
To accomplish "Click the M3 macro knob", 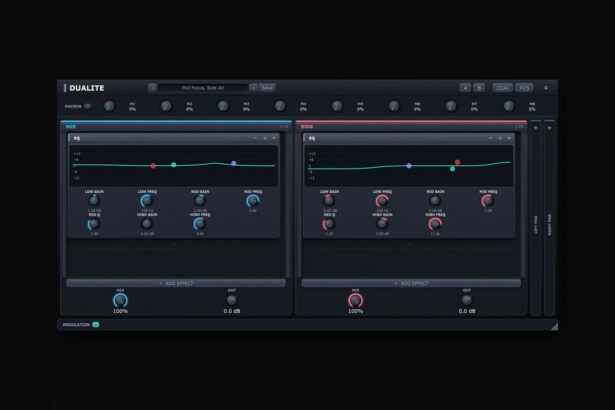I will click(x=223, y=106).
